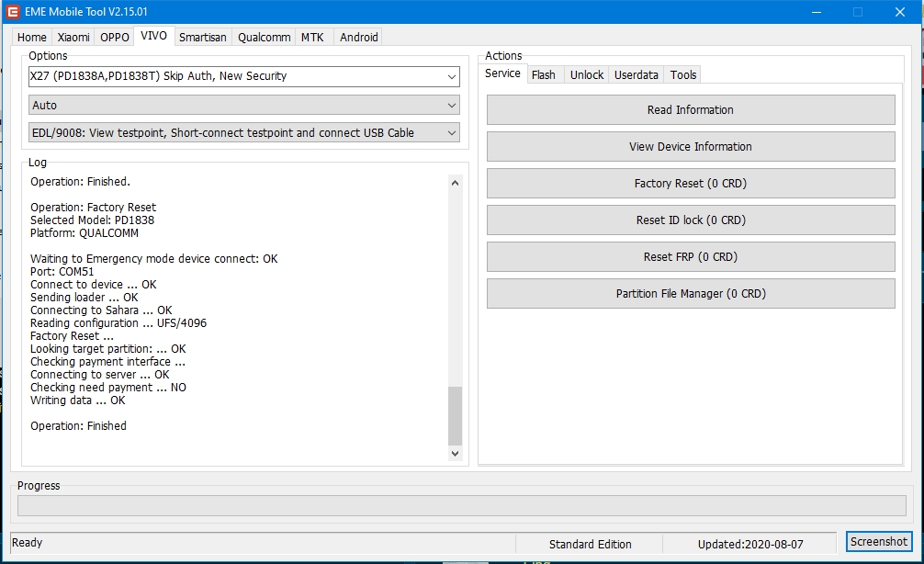Click 'Standard Edition' in status bar

590,545
